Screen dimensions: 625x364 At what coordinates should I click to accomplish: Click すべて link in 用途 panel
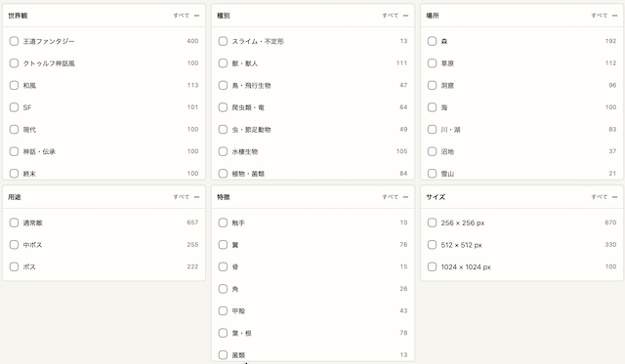[x=181, y=197]
